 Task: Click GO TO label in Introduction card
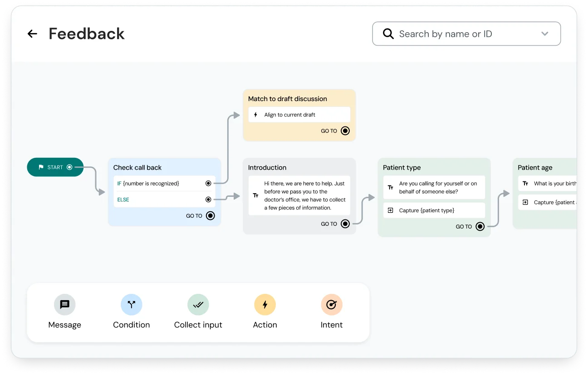(x=329, y=224)
